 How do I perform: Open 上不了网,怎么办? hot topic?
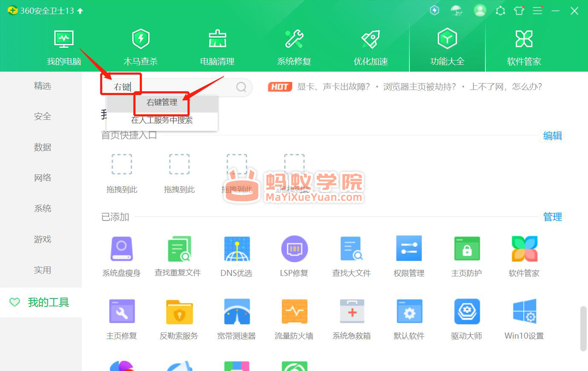click(x=506, y=87)
